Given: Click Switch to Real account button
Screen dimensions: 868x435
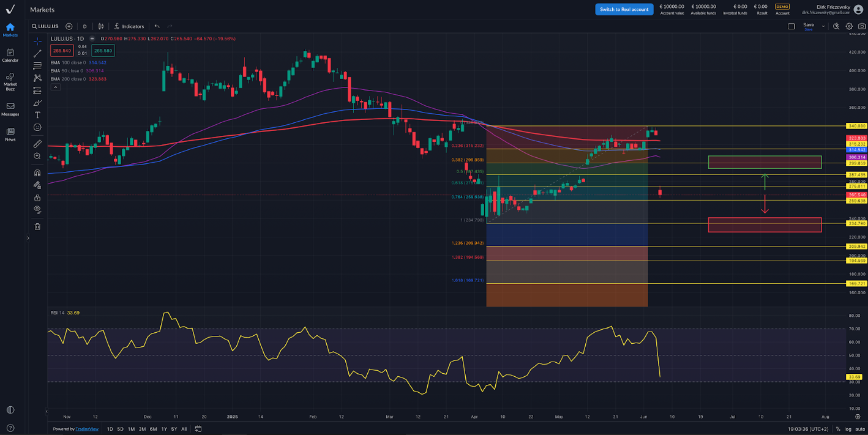Looking at the screenshot, I should pos(624,9).
